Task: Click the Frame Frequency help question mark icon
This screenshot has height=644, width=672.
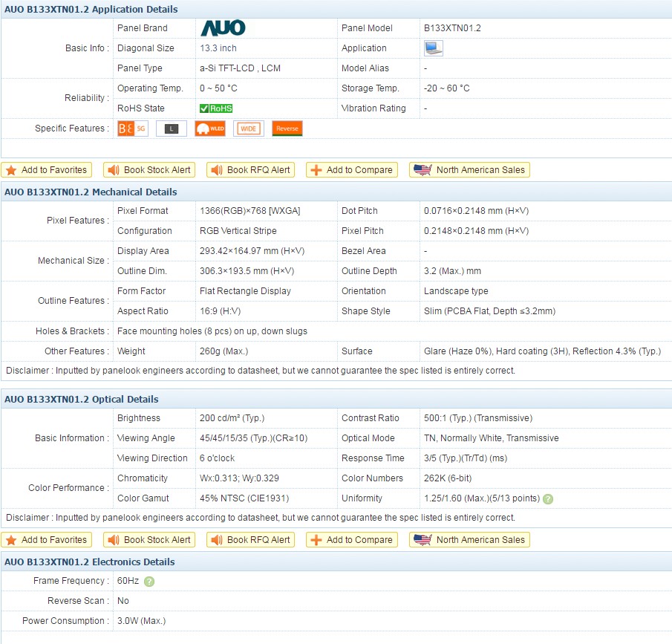Action: [x=149, y=582]
